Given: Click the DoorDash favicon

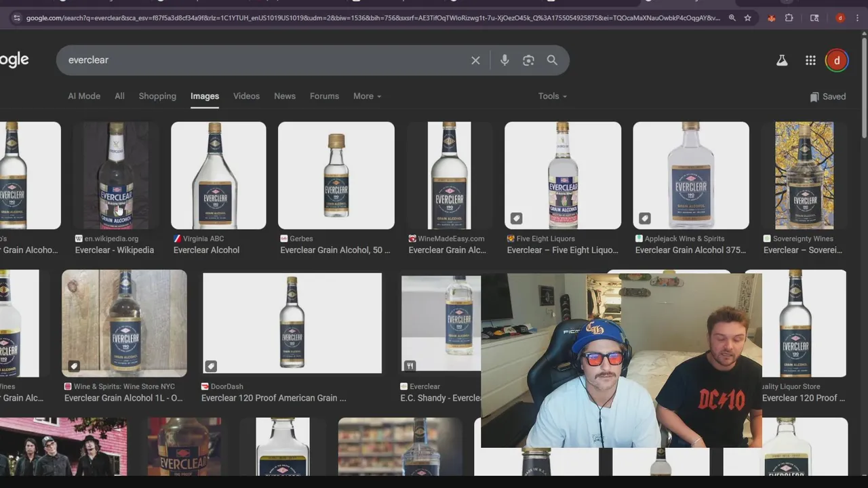Looking at the screenshot, I should click(x=205, y=386).
